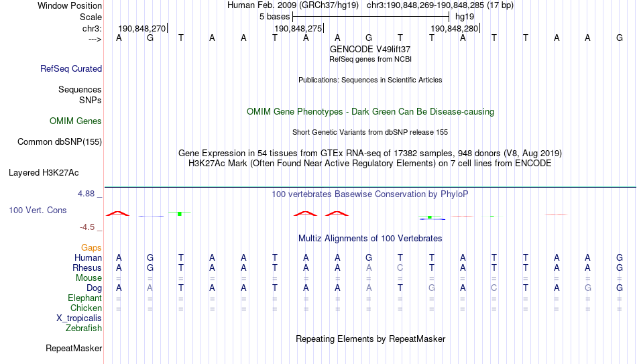Click the H3K27Ac Mark ENCODE track title
The image size is (637, 364).
coord(370,164)
